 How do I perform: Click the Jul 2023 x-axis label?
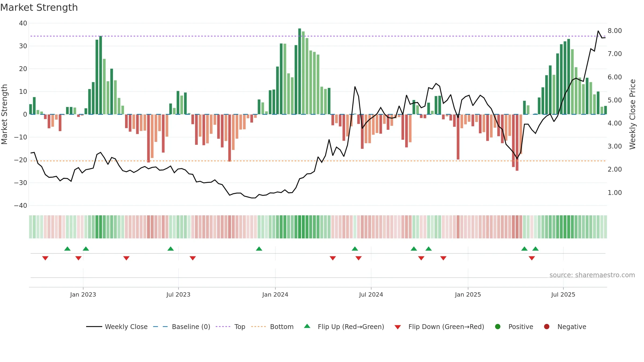(x=178, y=294)
